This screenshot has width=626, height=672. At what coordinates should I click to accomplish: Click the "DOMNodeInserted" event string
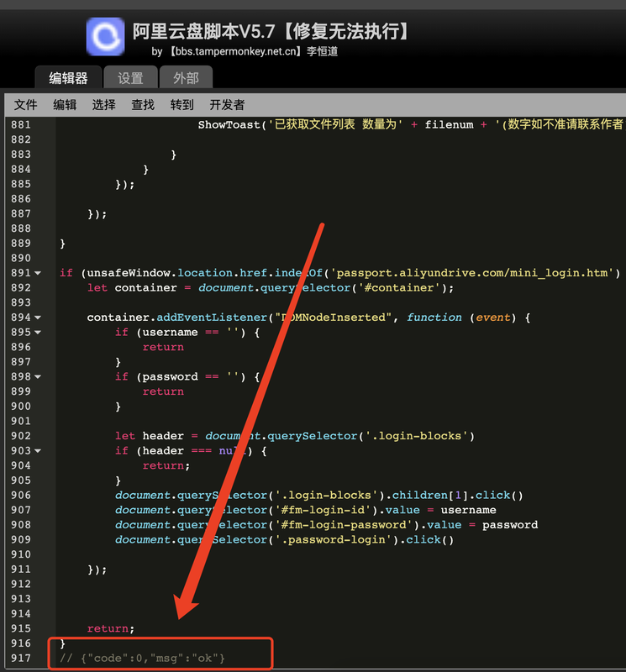point(333,318)
